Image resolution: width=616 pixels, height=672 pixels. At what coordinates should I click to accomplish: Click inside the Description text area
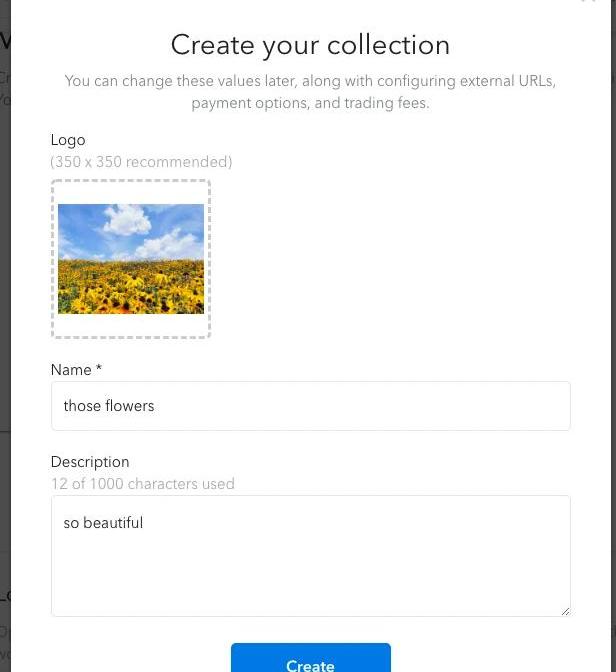pyautogui.click(x=310, y=570)
